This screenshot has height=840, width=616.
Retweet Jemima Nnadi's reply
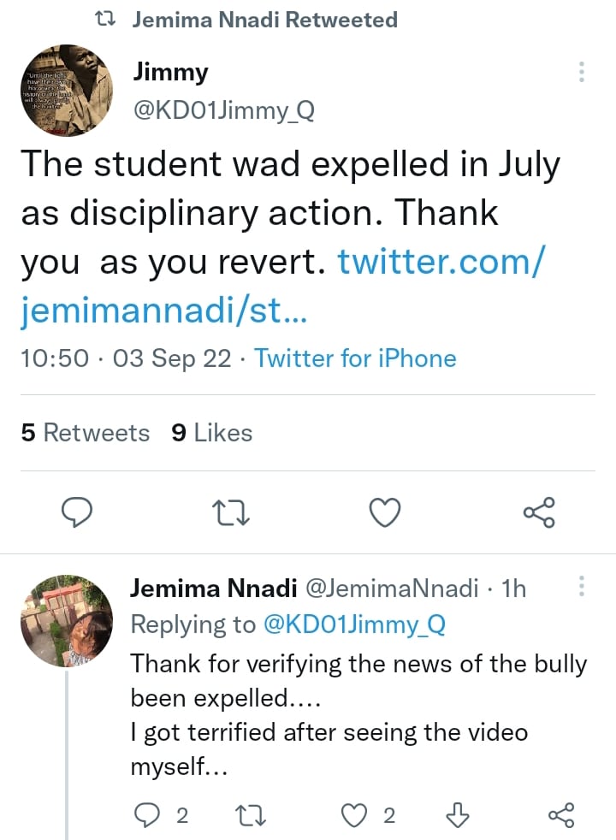click(249, 815)
